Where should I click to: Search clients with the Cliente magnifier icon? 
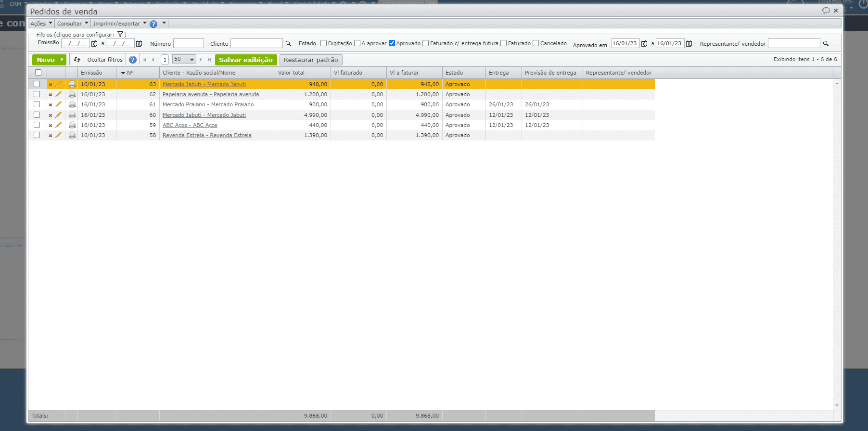tap(288, 44)
